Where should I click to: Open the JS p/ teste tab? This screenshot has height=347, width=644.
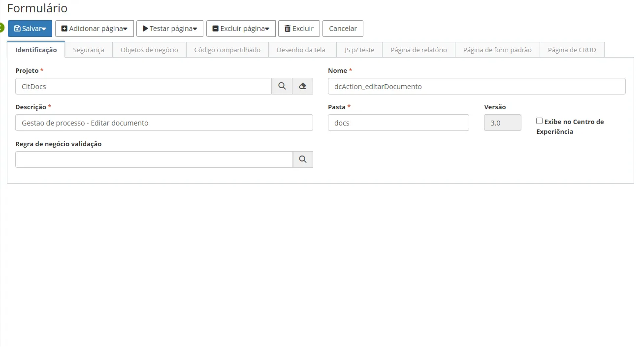(359, 50)
